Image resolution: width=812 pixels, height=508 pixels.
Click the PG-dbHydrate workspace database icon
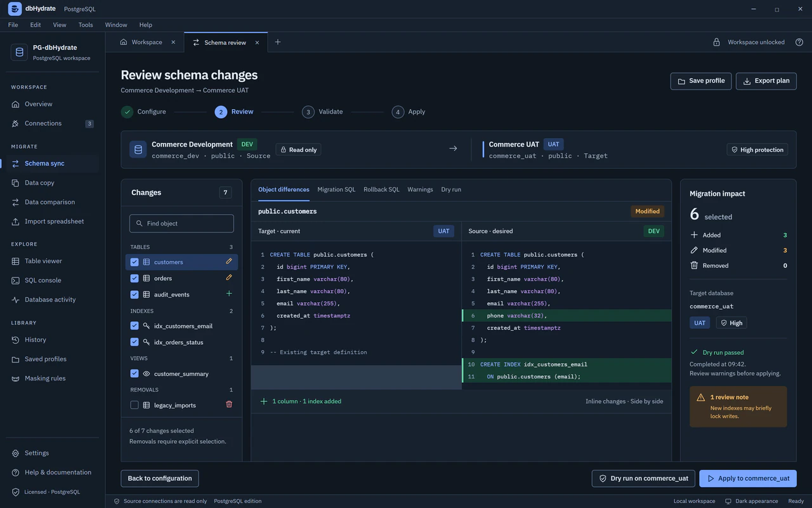pyautogui.click(x=19, y=52)
